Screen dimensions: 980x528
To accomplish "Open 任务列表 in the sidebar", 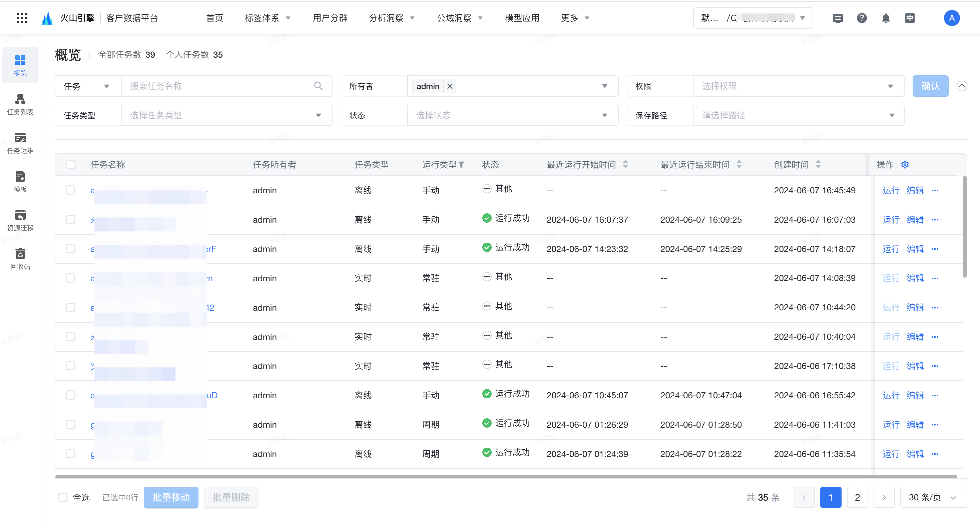I will click(20, 104).
